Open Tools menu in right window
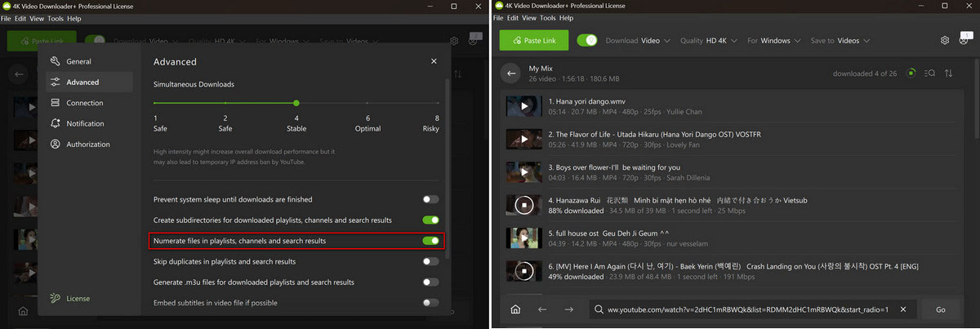 click(x=547, y=18)
